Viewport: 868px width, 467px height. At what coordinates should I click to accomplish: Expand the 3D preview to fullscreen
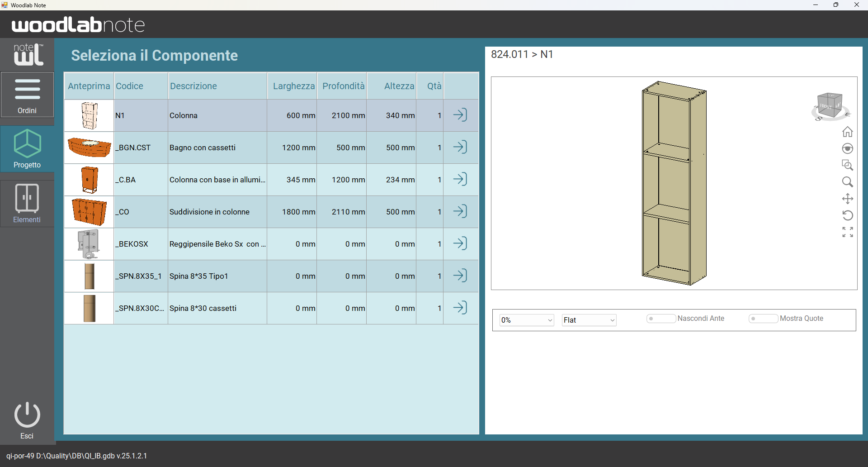848,232
